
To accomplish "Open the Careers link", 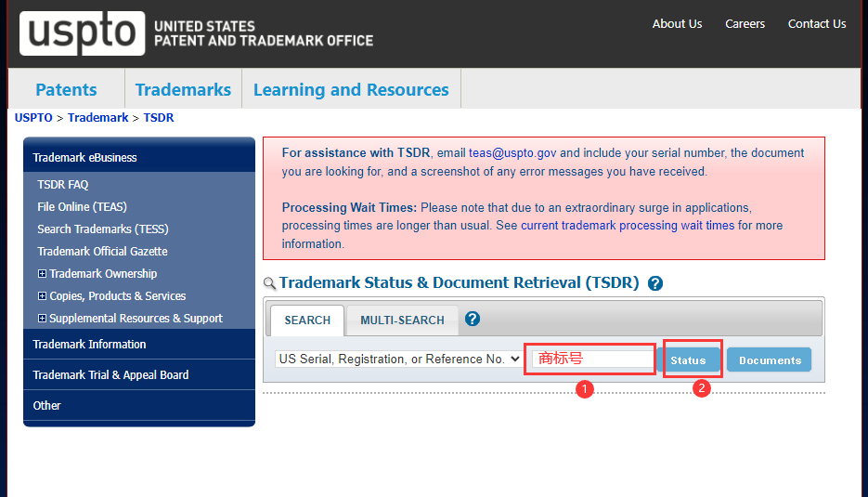I will [745, 24].
